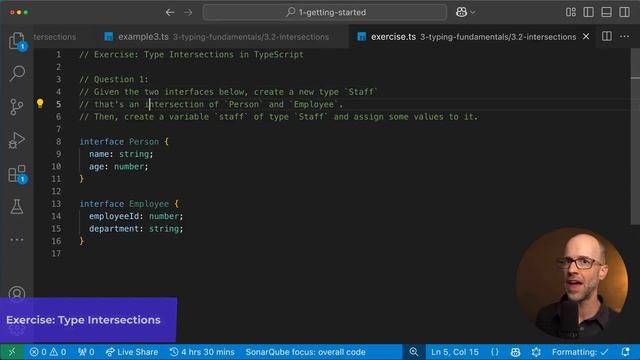This screenshot has width=640, height=360.
Task: Go forward in navigation history
Action: tap(188, 12)
